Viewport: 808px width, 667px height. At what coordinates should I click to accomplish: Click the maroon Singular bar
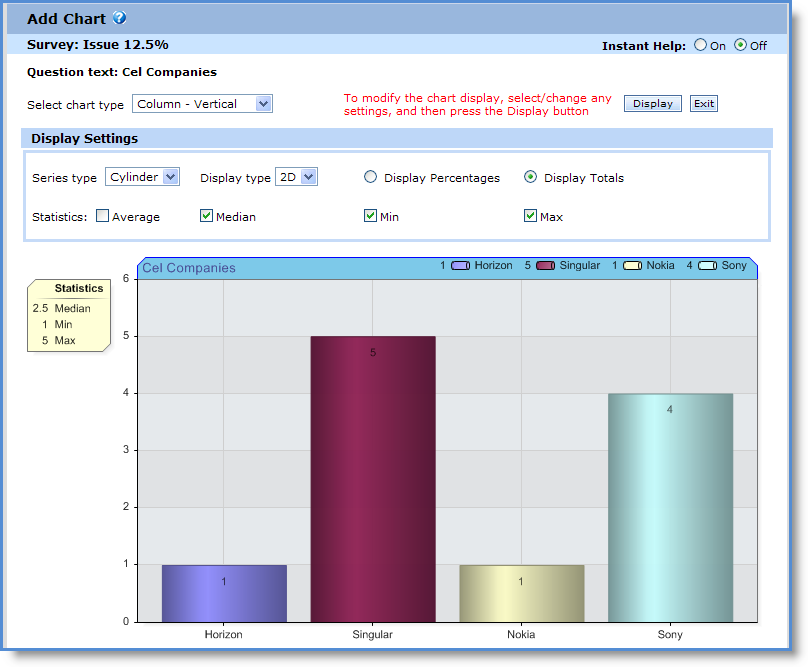tap(373, 479)
